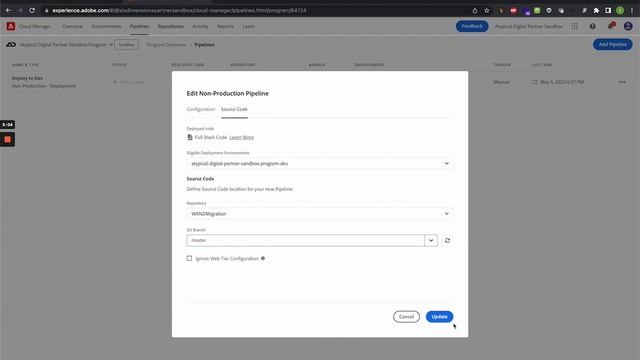The height and width of the screenshot is (360, 640).
Task: Open the notifications bell
Action: (x=611, y=26)
